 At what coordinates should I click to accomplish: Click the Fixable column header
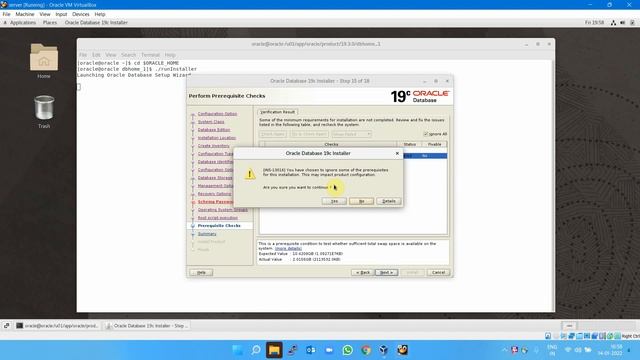pyautogui.click(x=434, y=144)
